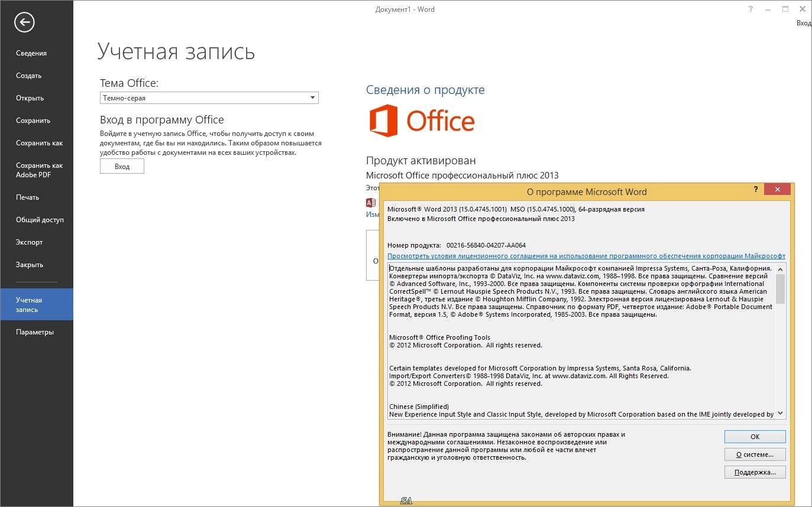Click the Office logo

422,121
